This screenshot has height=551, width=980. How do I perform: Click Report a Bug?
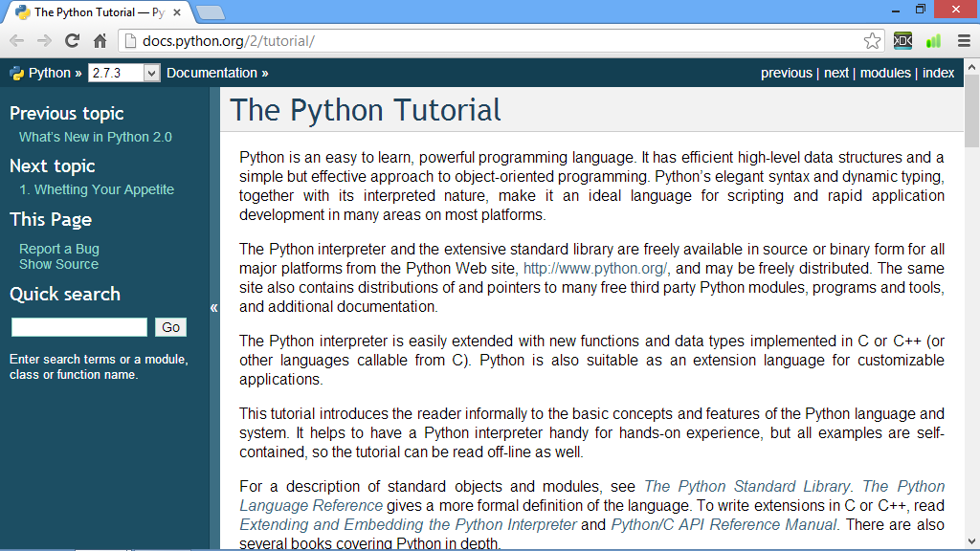click(58, 249)
